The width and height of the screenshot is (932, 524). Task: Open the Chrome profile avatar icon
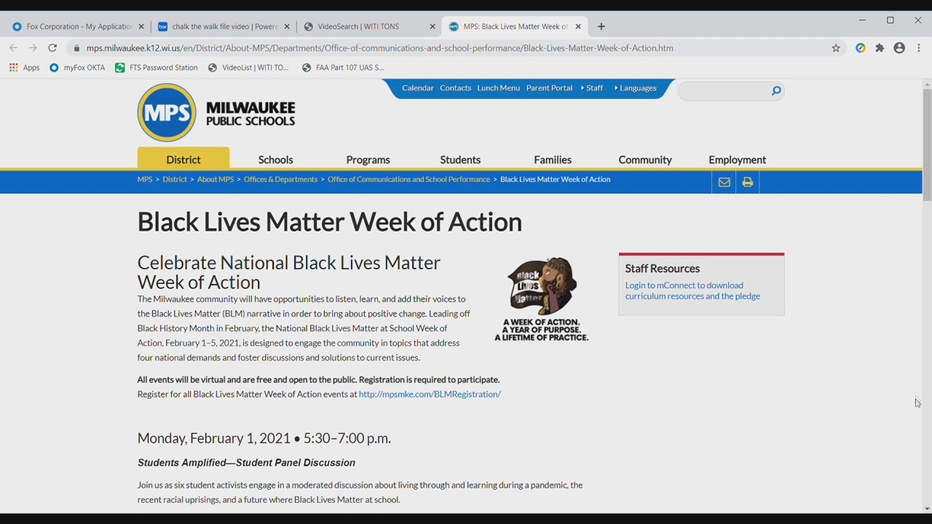(899, 48)
